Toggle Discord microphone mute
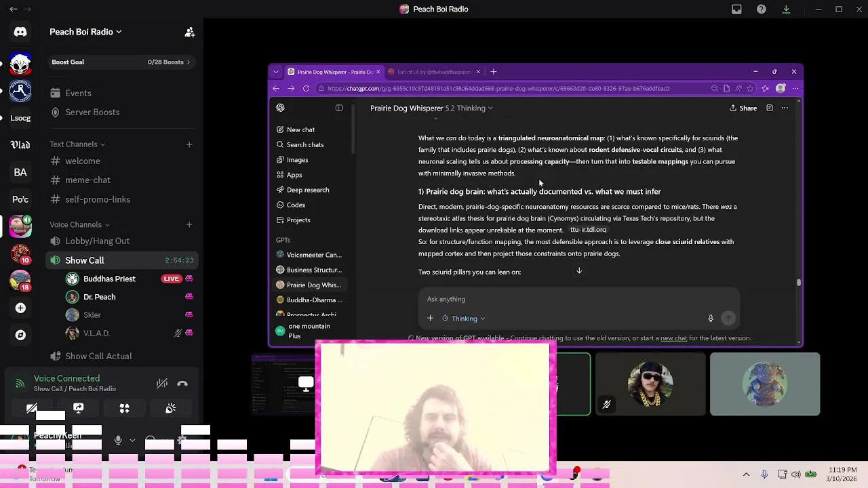 coord(118,440)
